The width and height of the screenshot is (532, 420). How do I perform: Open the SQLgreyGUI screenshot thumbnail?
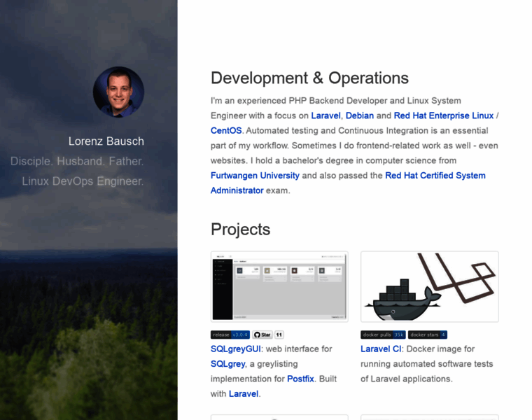coord(279,286)
